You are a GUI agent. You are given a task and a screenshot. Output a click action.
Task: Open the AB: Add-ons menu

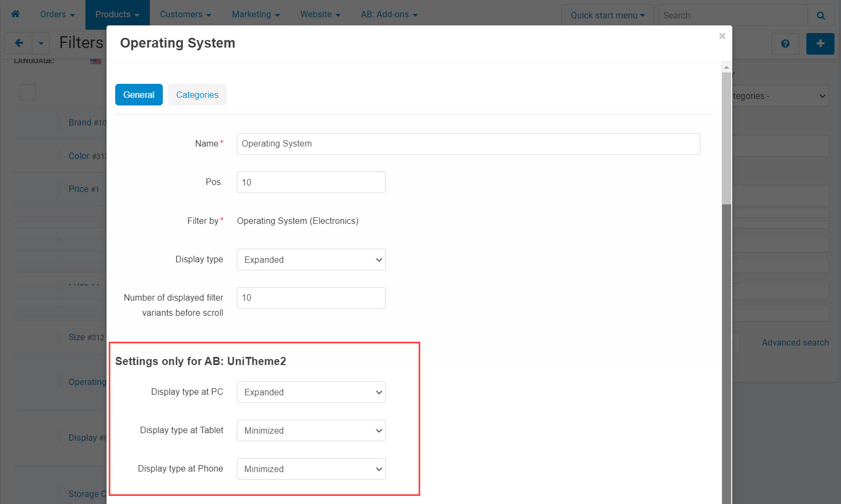pyautogui.click(x=389, y=15)
